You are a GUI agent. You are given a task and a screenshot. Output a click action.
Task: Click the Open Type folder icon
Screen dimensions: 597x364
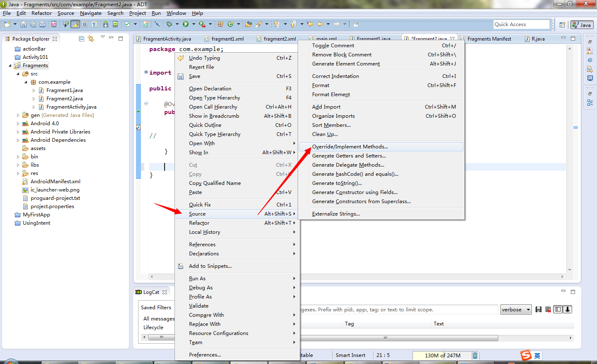pos(249,24)
